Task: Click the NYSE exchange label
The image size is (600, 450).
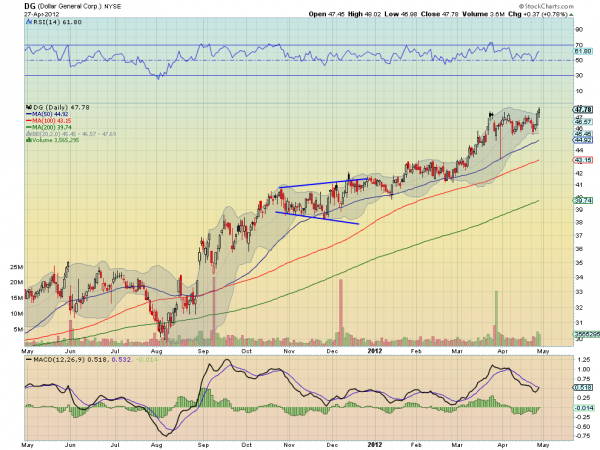Action: tap(112, 7)
